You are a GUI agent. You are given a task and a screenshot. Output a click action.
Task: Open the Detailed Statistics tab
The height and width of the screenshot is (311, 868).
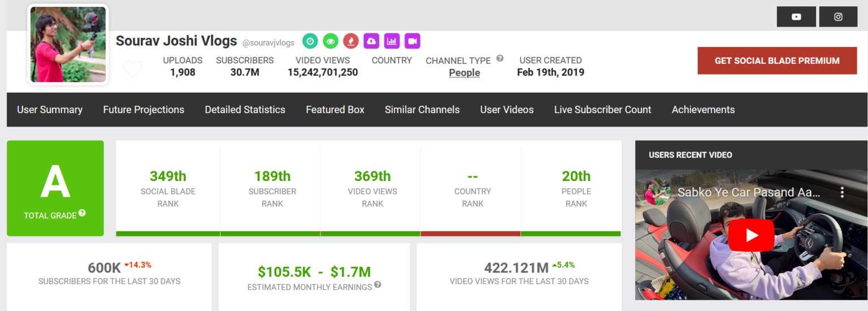click(245, 110)
